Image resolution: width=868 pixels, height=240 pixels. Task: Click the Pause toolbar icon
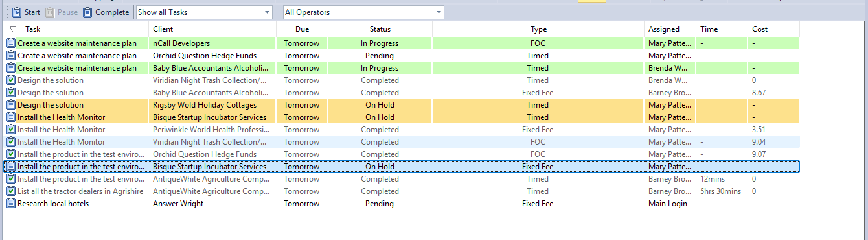pos(50,12)
